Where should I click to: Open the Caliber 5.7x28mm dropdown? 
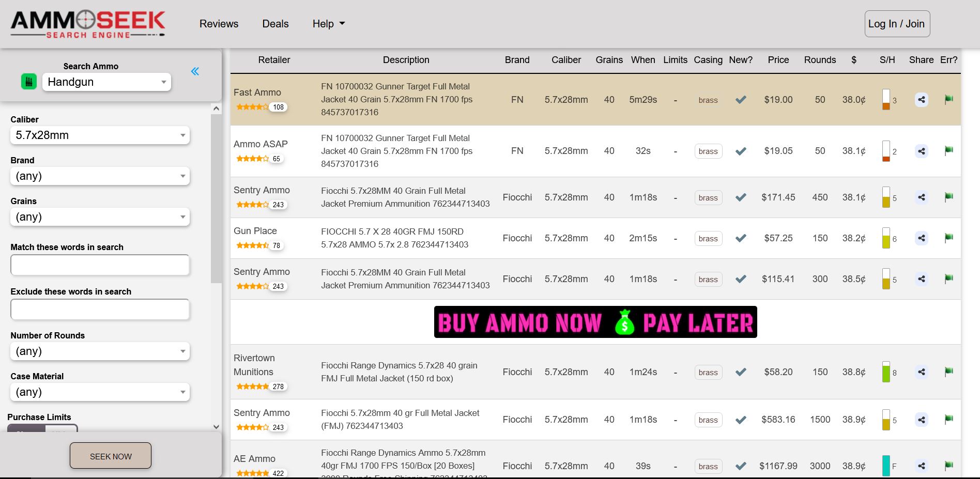(x=100, y=135)
